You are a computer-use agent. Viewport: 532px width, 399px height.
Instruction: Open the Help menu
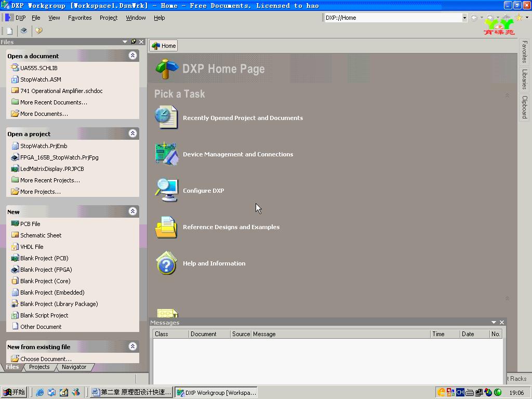coord(159,18)
